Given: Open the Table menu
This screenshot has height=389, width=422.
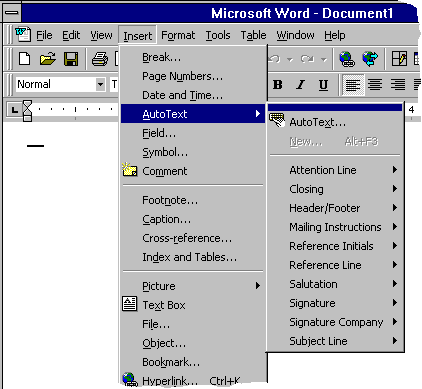Looking at the screenshot, I should click(x=253, y=35).
